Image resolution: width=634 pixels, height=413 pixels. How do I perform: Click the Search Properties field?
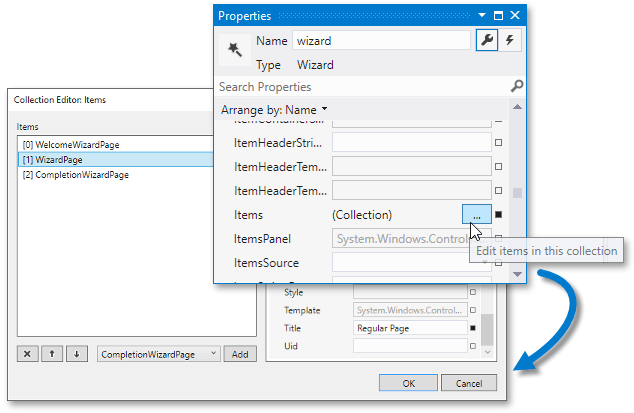(x=363, y=87)
